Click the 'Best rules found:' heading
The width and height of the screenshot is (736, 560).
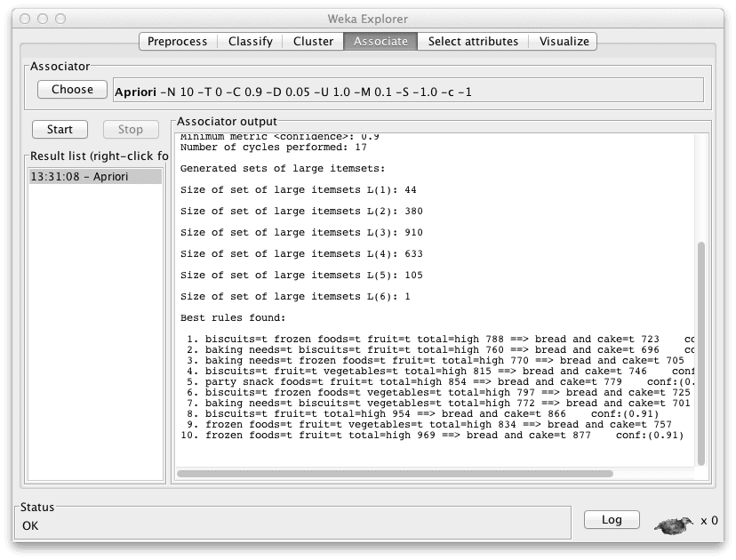pyautogui.click(x=233, y=318)
